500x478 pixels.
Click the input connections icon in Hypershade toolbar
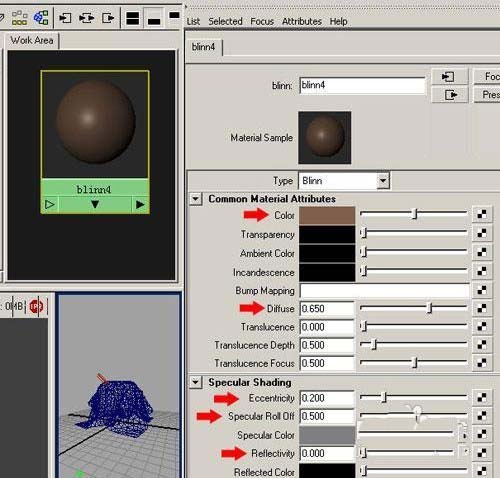pos(65,18)
